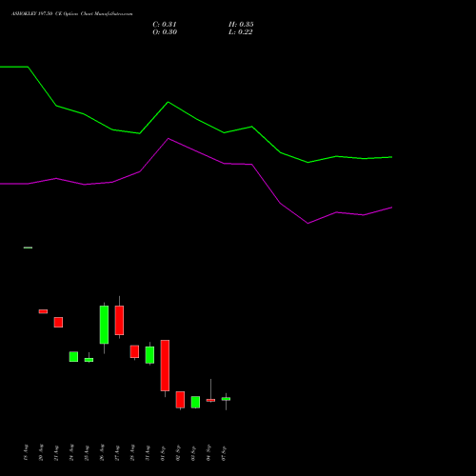Click the opening price value O: 0.30
The width and height of the screenshot is (476, 476).
(x=165, y=32)
